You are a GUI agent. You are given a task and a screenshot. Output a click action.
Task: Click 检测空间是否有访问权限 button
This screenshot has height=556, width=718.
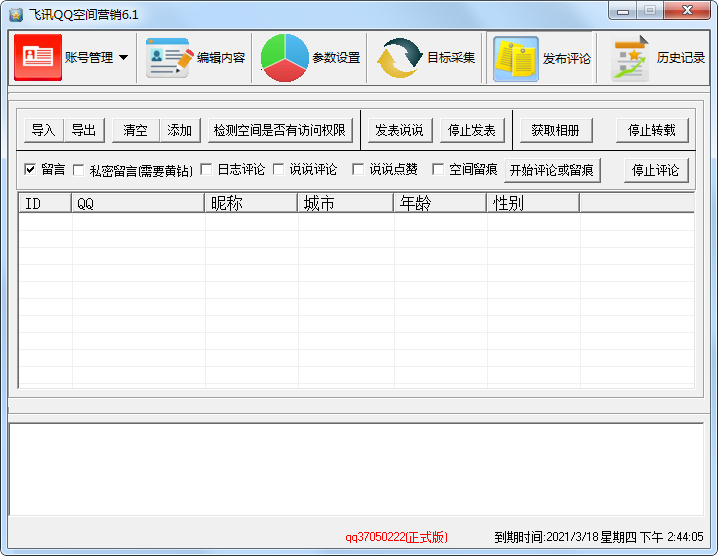[x=279, y=130]
